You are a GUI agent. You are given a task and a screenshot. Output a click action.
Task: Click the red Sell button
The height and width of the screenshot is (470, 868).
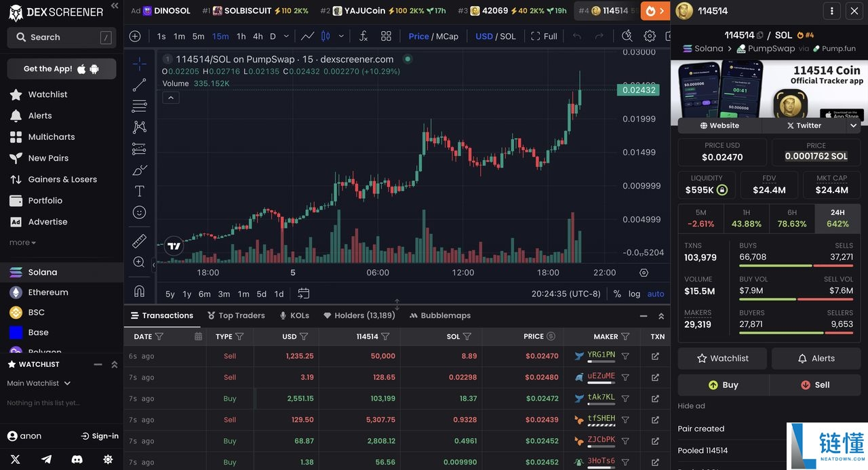(815, 385)
